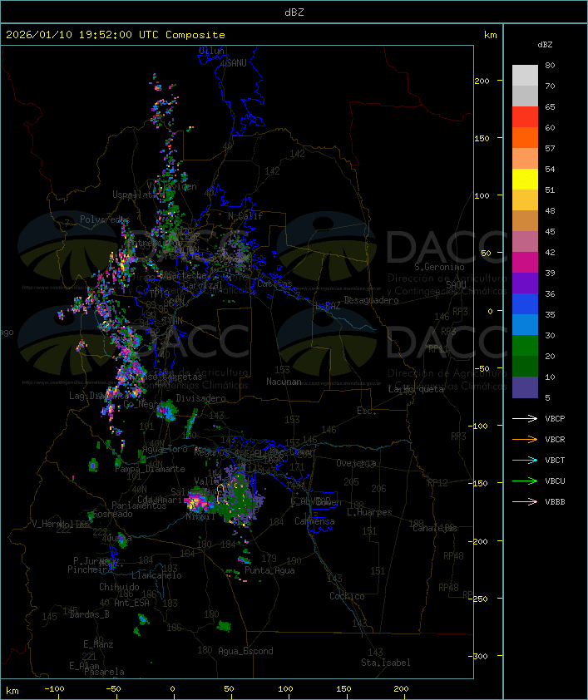Image resolution: width=588 pixels, height=700 pixels.
Task: Click the pink VBBB arrow icon
Action: point(526,502)
